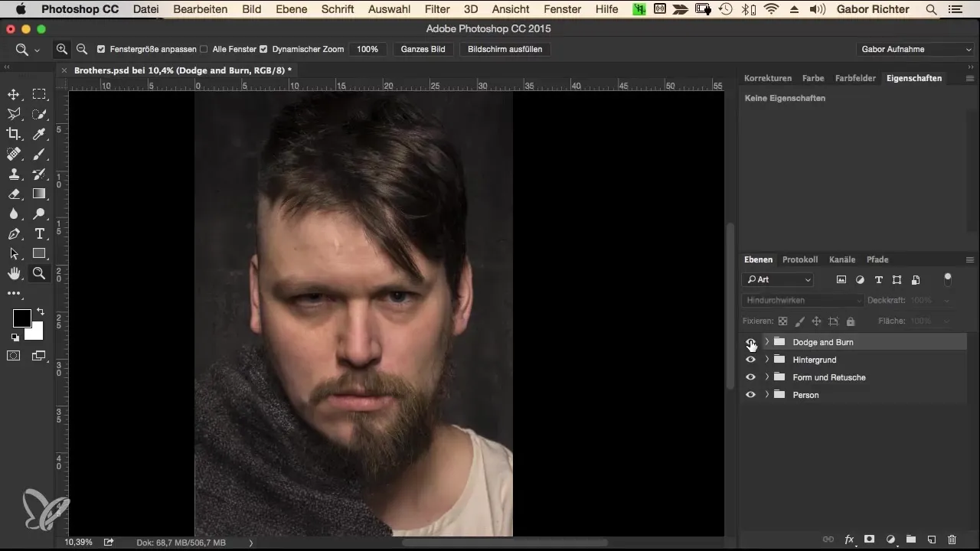980x551 pixels.
Task: Open the Ebene menu
Action: [x=292, y=9]
